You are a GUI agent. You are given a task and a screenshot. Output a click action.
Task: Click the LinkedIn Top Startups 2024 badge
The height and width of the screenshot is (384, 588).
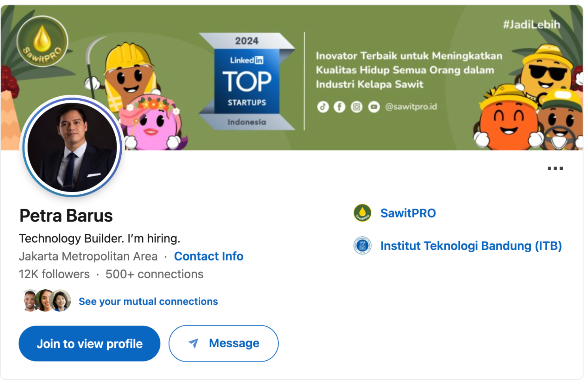pos(247,81)
